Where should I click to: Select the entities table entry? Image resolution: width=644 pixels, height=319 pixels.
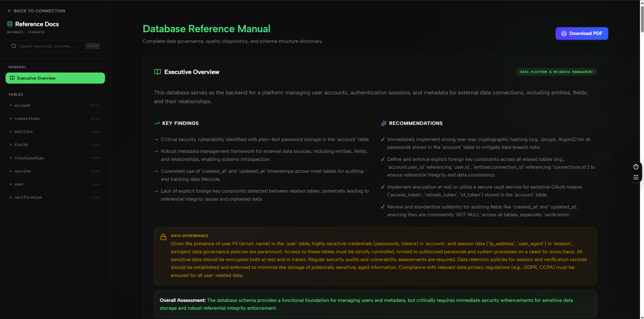55,131
